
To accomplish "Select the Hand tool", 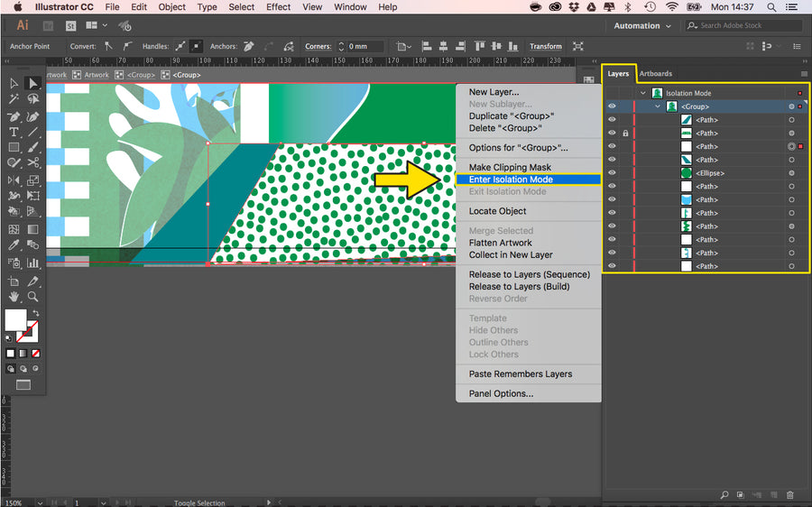I will click(14, 296).
